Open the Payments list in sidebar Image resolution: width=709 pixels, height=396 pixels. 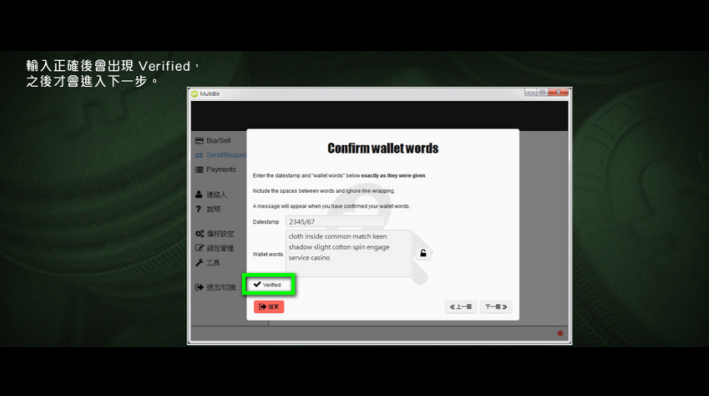[x=216, y=170]
